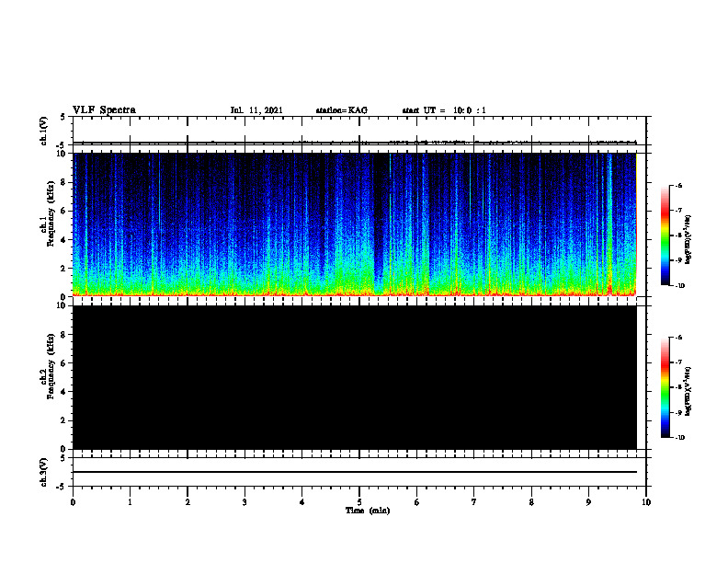Click the ch.1 spectrogram color scale bar
The width and height of the screenshot is (728, 563).
click(665, 236)
